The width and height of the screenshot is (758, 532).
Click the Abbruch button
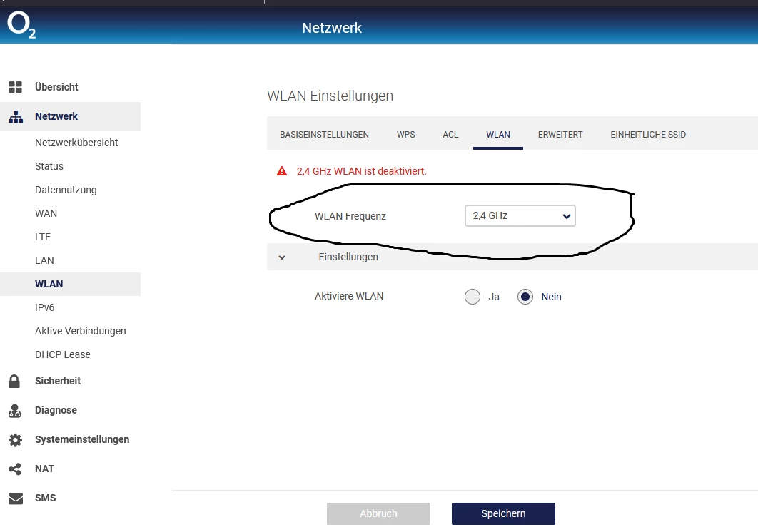tap(378, 513)
